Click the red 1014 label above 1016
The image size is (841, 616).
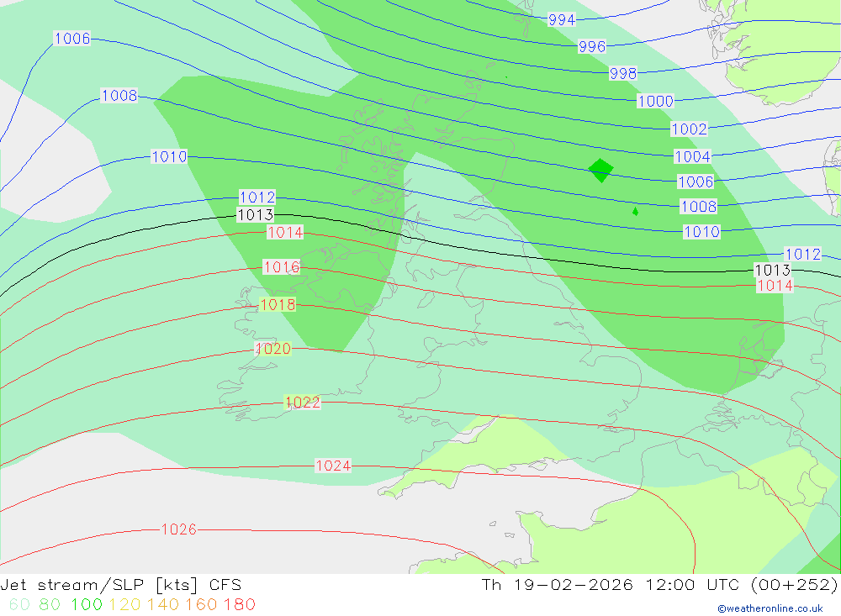click(285, 232)
